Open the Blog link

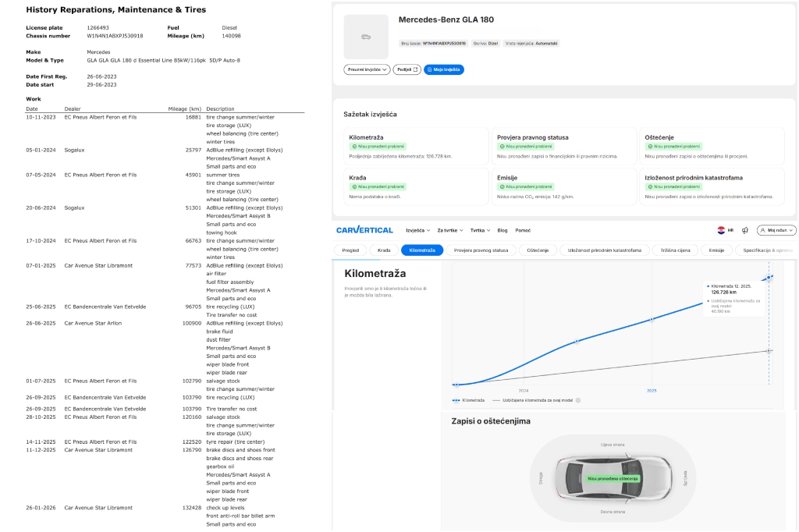coord(502,230)
